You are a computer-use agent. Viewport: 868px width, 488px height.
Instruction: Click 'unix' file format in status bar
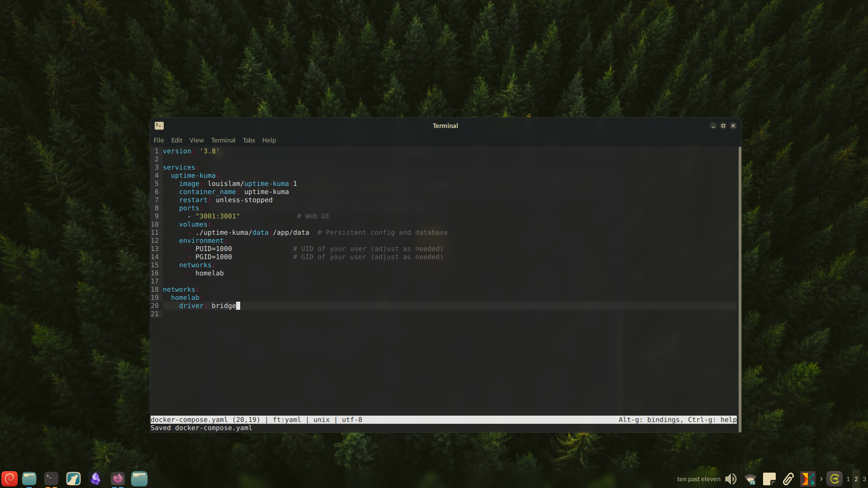coord(322,420)
